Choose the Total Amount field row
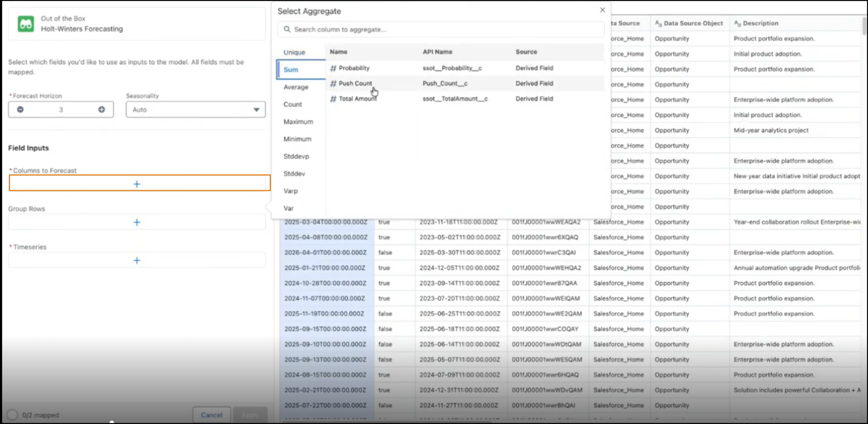 (465, 99)
